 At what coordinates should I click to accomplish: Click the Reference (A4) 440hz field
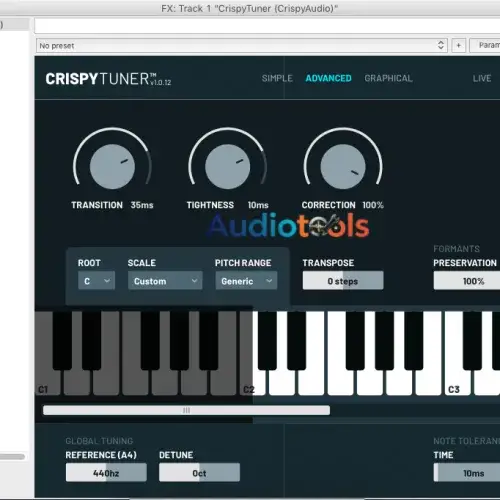106,473
